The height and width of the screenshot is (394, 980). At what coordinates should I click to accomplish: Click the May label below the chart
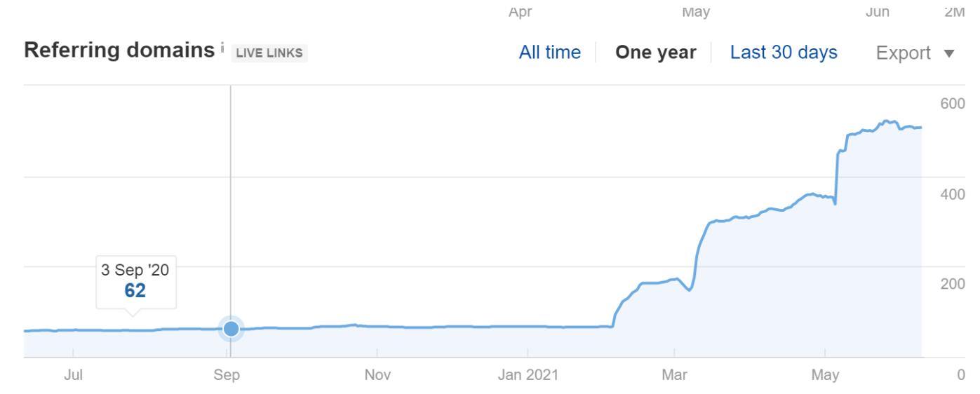point(824,376)
